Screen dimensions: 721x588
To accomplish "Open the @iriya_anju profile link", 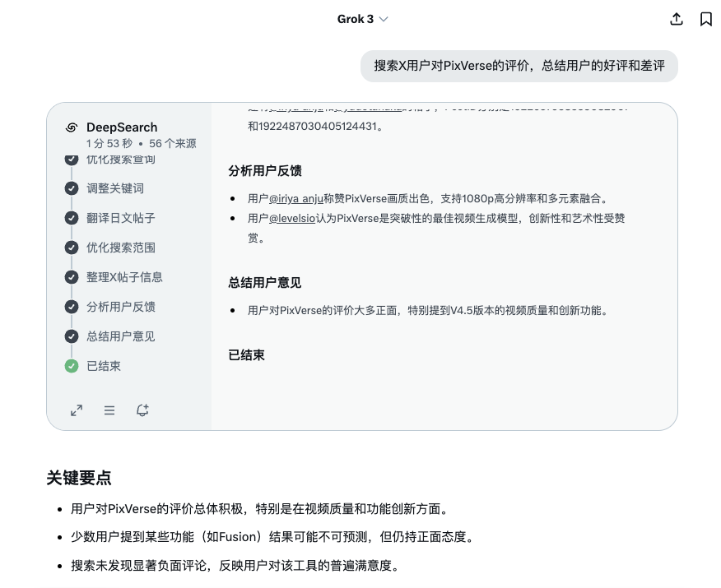I will point(295,198).
